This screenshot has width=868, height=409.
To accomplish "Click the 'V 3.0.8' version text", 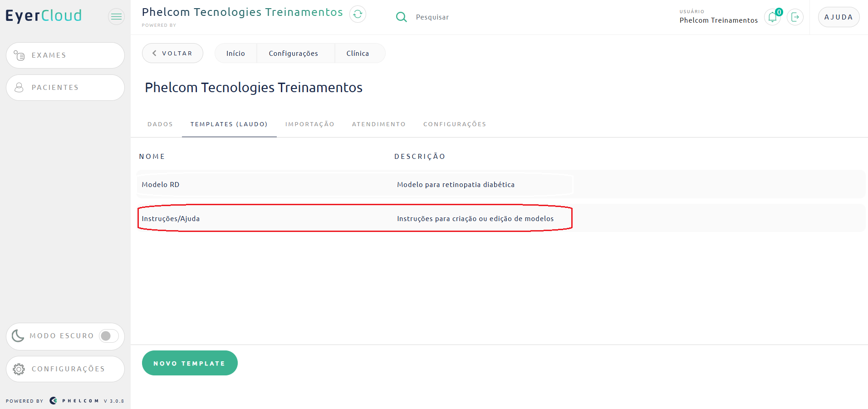I will (114, 401).
